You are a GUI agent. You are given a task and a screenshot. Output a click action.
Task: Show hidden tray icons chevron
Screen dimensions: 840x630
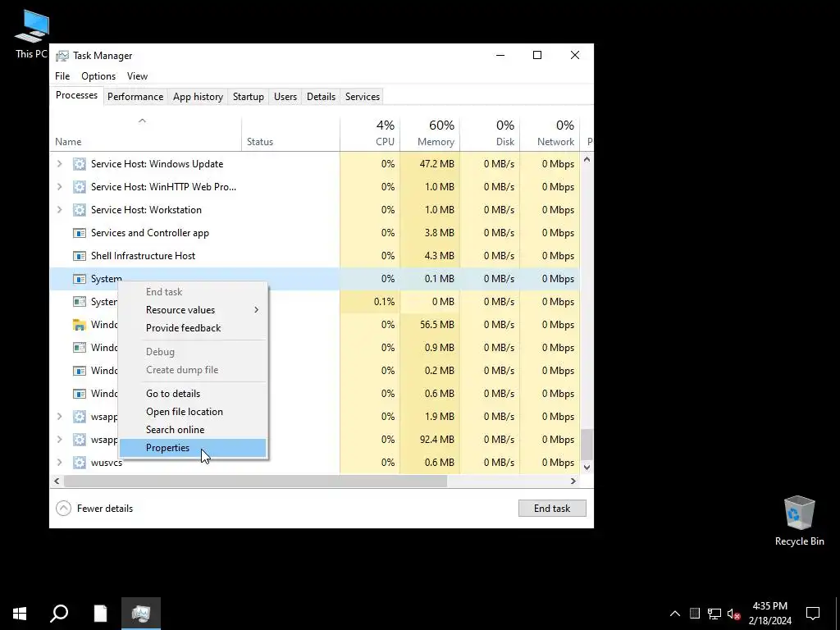[x=675, y=614]
